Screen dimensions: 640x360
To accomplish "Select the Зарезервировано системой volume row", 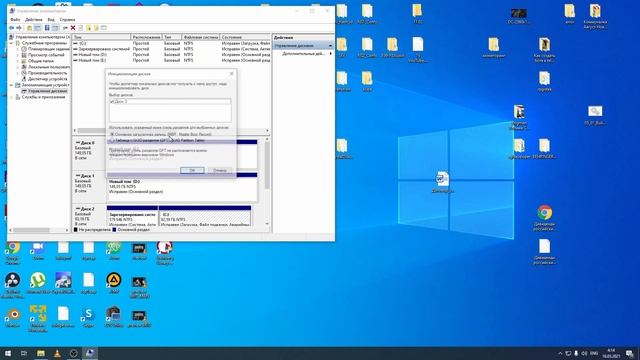I will [x=171, y=49].
